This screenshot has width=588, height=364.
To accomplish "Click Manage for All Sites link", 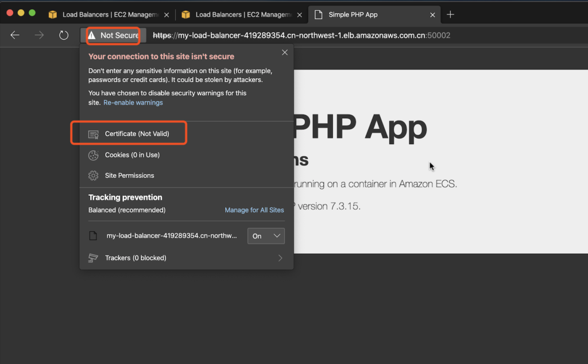I will pos(254,210).
